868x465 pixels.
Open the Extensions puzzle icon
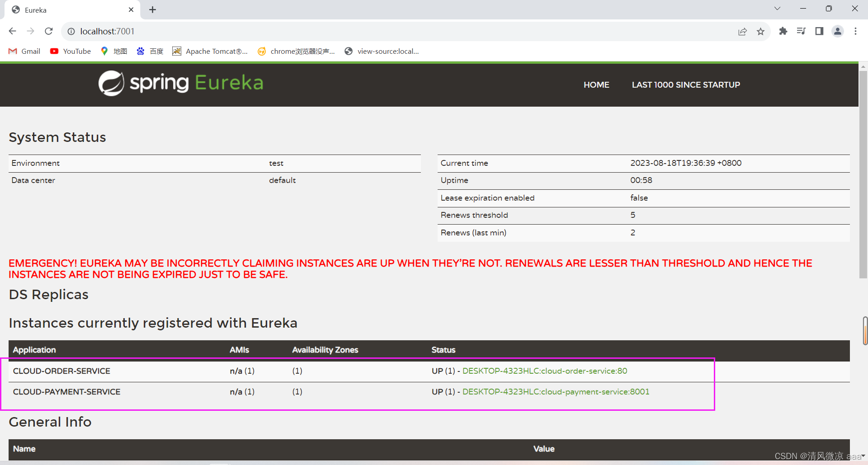[x=783, y=31]
